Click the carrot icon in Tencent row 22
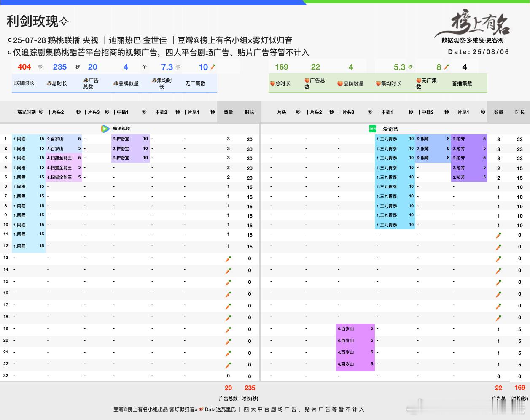 coord(228,365)
